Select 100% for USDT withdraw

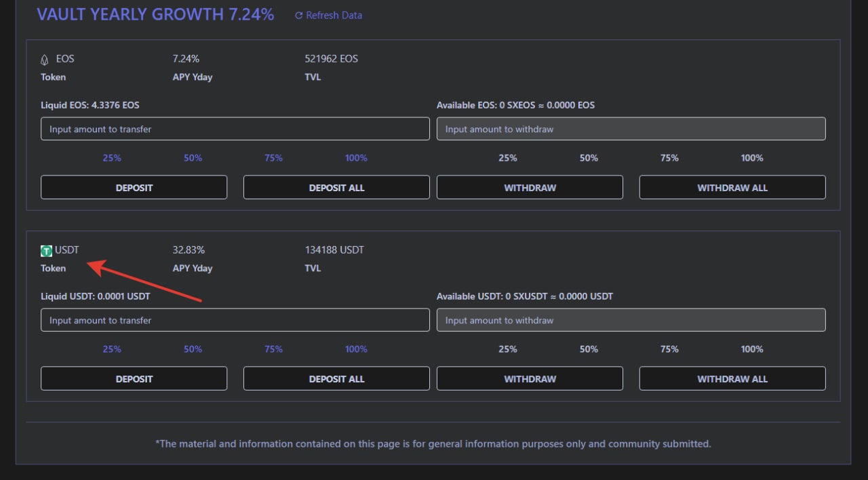tap(752, 349)
